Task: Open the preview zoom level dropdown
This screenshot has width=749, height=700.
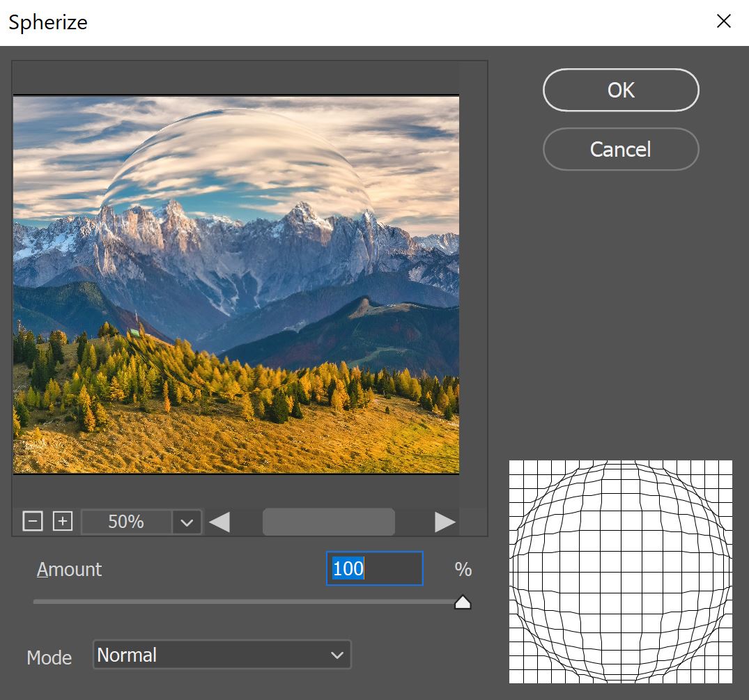Action: click(186, 521)
